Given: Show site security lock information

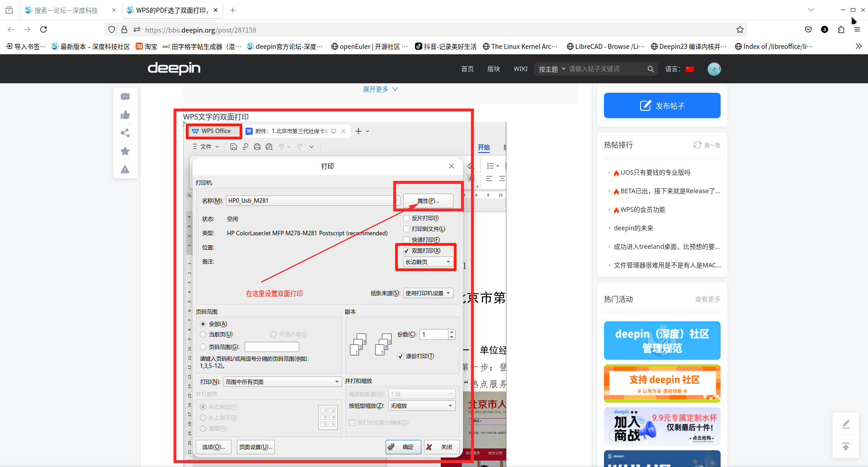Looking at the screenshot, I should point(124,29).
